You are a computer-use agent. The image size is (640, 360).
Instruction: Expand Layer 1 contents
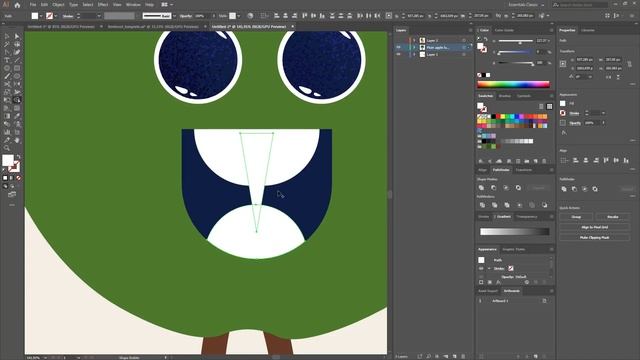[414, 54]
